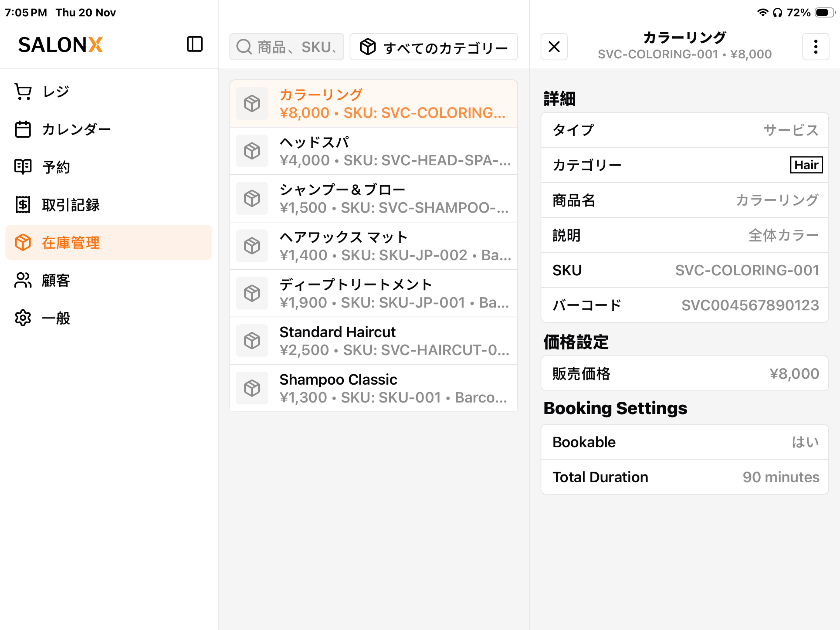Click the calendar icon in sidebar
Viewport: 840px width, 630px height.
click(23, 129)
